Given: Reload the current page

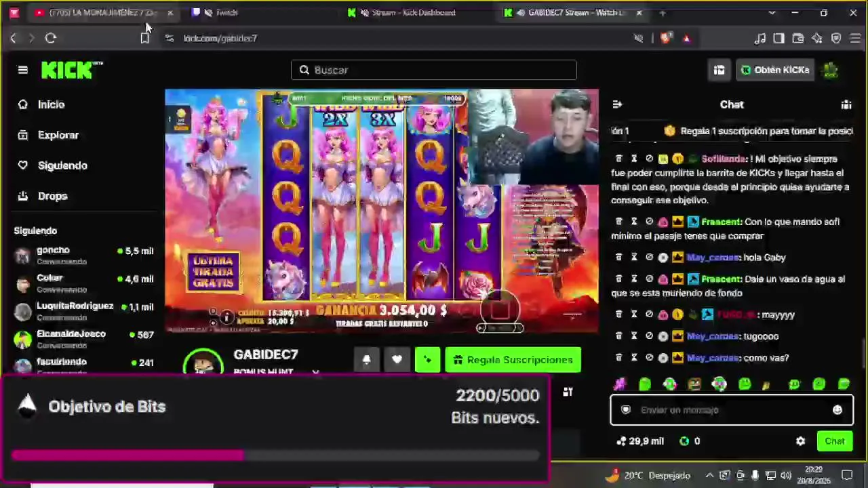Looking at the screenshot, I should 50,38.
